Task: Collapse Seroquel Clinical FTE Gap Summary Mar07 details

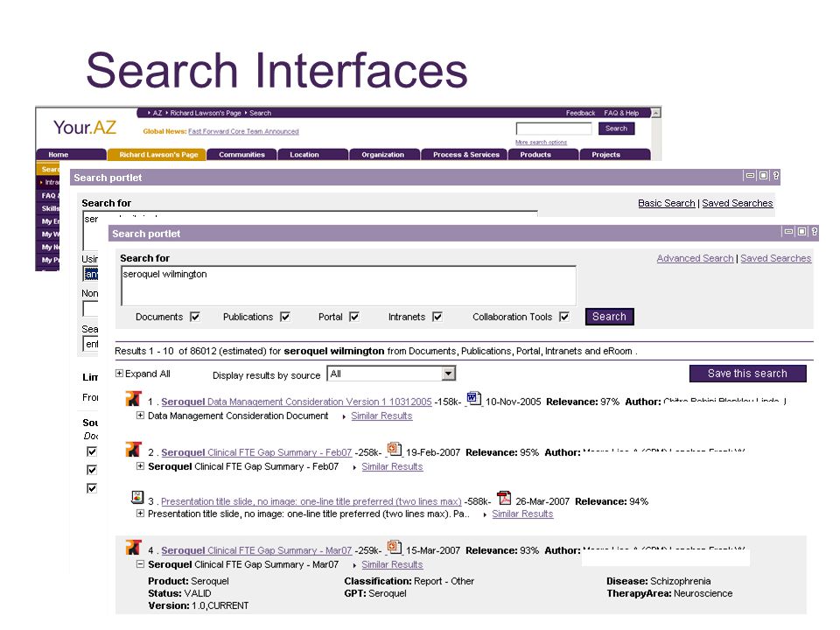Action: click(140, 564)
